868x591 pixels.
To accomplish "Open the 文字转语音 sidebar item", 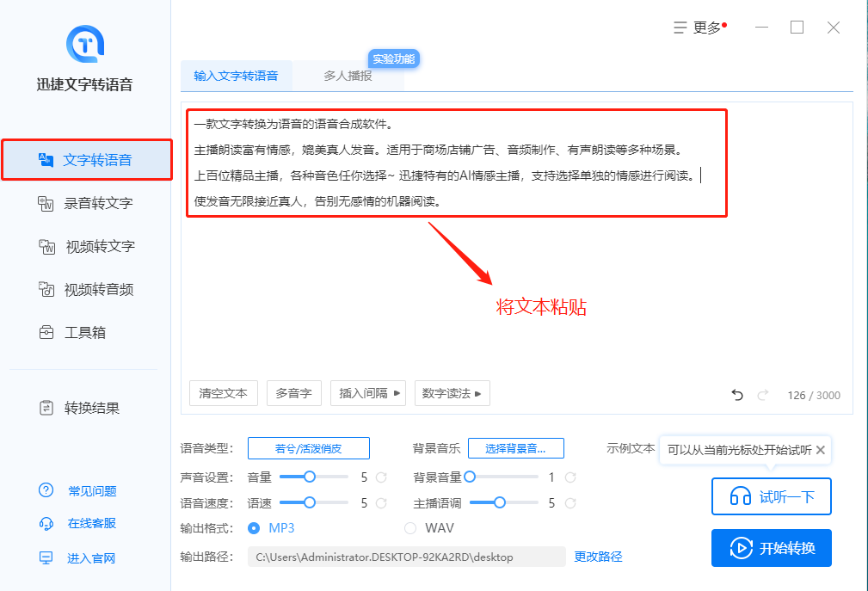I will [87, 160].
